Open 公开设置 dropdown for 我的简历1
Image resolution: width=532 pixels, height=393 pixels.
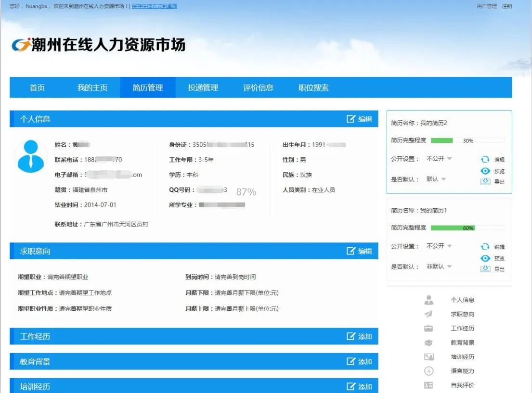(439, 246)
